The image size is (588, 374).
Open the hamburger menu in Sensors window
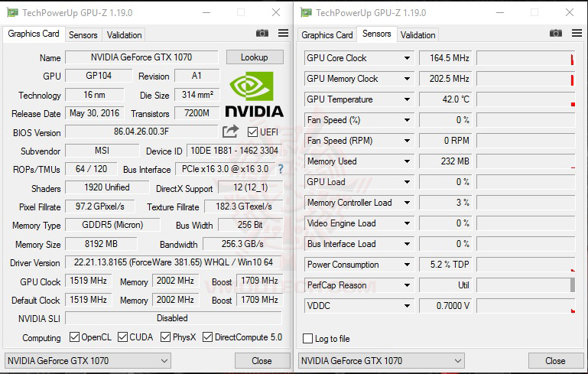click(577, 34)
